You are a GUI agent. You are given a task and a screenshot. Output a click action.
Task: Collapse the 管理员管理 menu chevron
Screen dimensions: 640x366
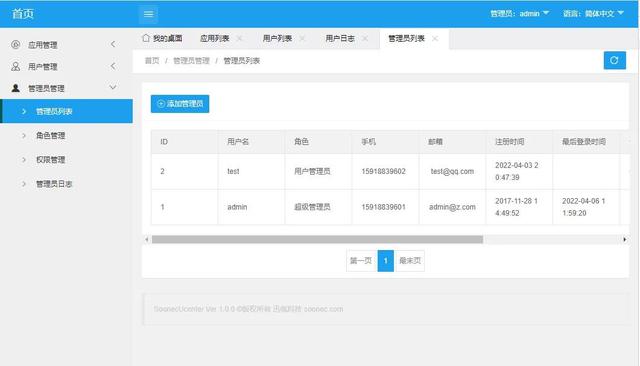tap(113, 87)
